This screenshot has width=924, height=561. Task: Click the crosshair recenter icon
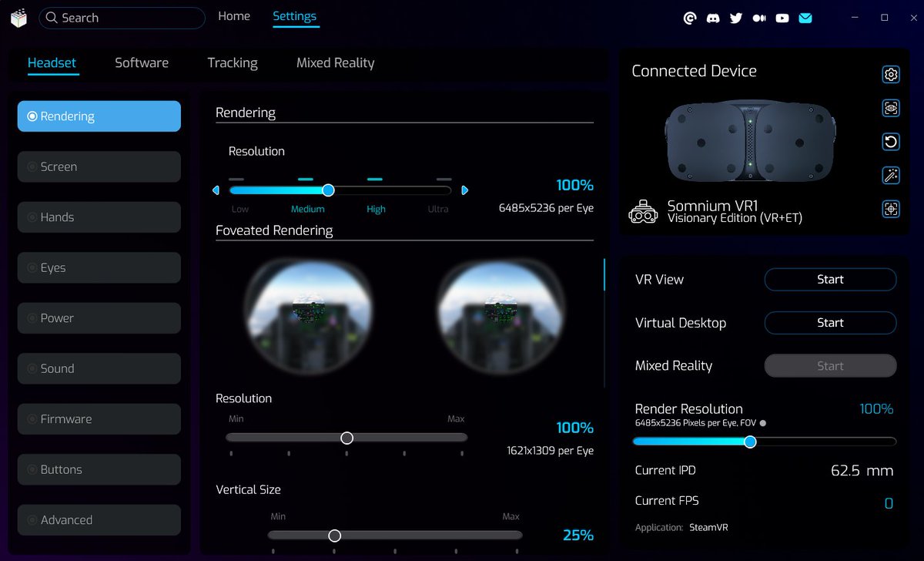pos(891,209)
